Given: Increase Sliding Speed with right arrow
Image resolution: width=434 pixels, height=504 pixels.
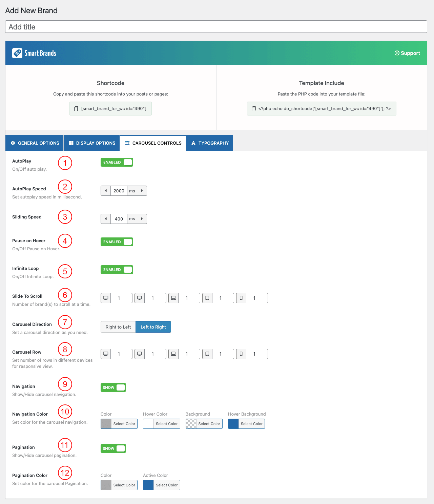Looking at the screenshot, I should 142,219.
